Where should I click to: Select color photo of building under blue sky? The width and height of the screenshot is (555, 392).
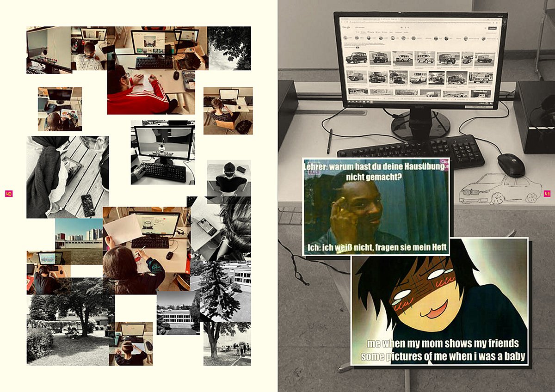click(79, 234)
